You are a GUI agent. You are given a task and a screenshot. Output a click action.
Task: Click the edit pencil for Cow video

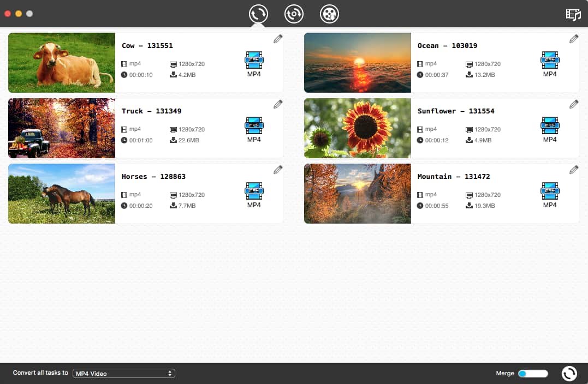pos(278,39)
